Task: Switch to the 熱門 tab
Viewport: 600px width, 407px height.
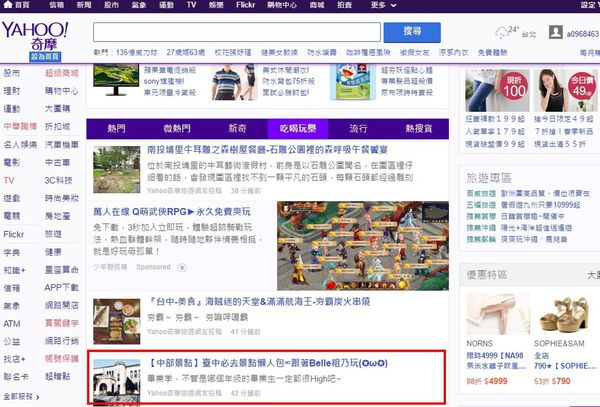Action: tap(116, 128)
